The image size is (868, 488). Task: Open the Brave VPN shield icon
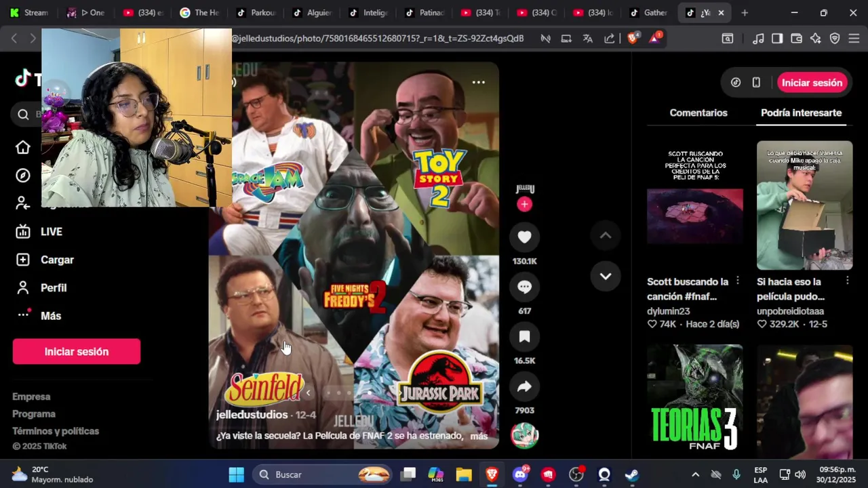[x=835, y=39]
